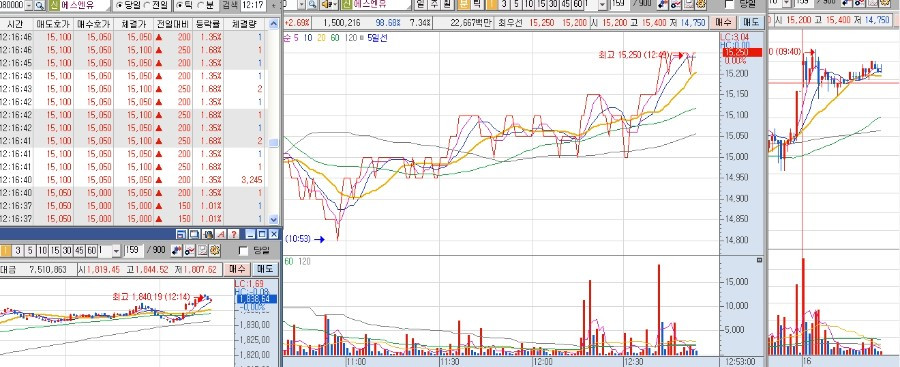Click the red help question mark icon

coord(234,234)
